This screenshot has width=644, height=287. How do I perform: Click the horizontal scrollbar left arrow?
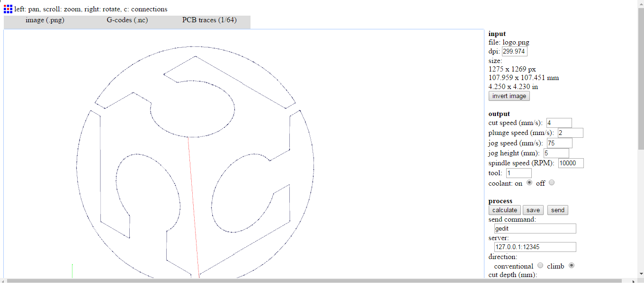pyautogui.click(x=3, y=281)
